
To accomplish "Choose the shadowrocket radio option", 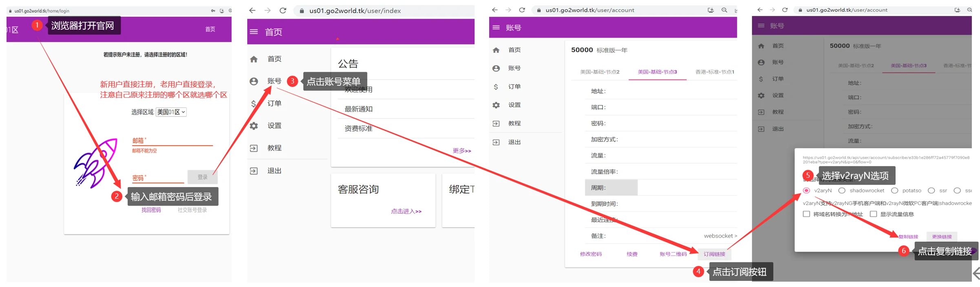I will [x=842, y=190].
